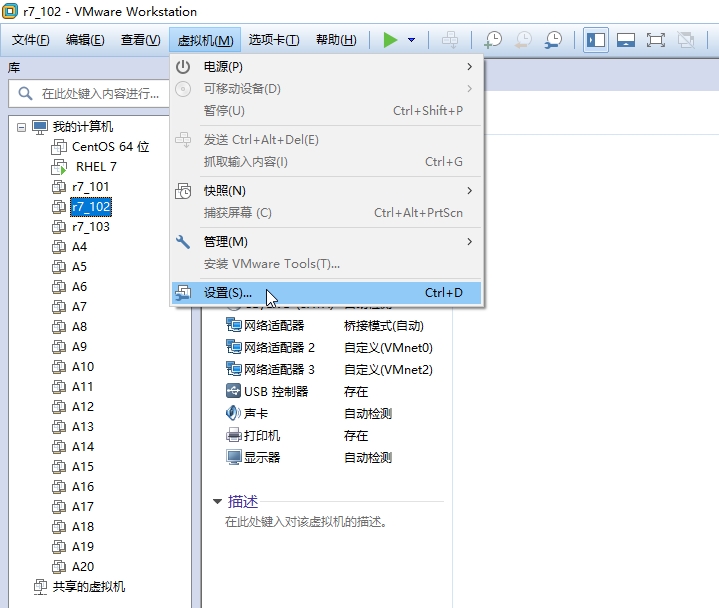Click the 虚拟机(M) menu

pyautogui.click(x=205, y=40)
